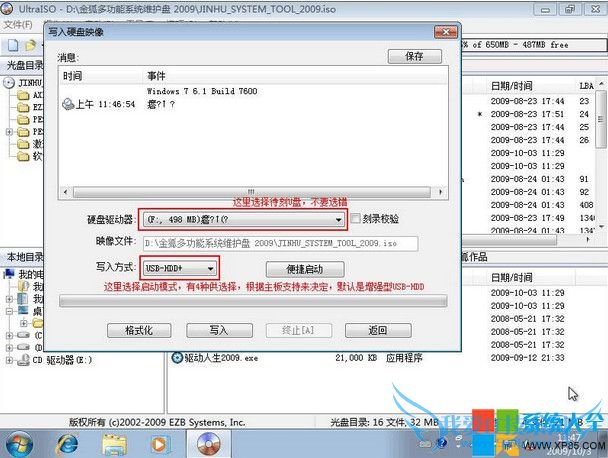Select the CD drive (E:) tree item
The height and width of the screenshot is (458, 608).
point(62,360)
